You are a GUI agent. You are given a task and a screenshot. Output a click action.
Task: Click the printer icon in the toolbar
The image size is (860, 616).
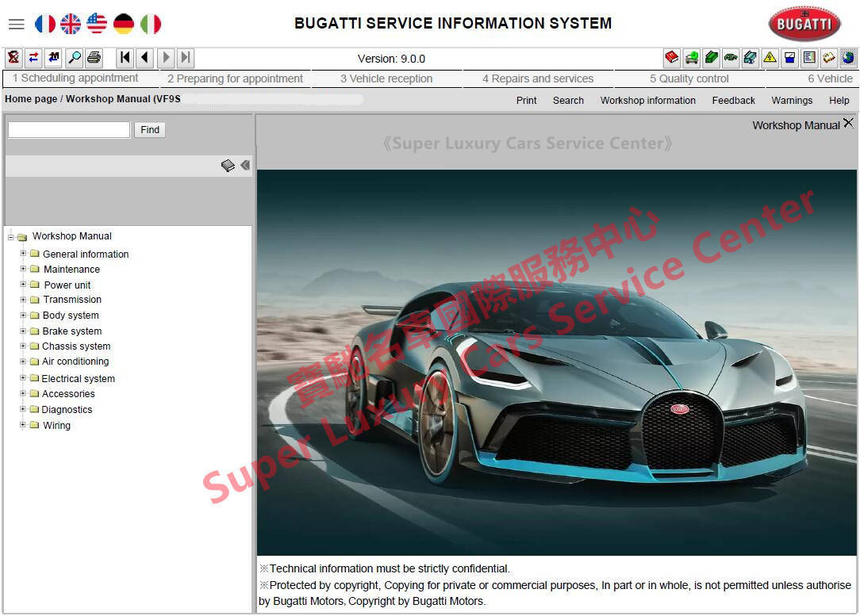tap(94, 57)
